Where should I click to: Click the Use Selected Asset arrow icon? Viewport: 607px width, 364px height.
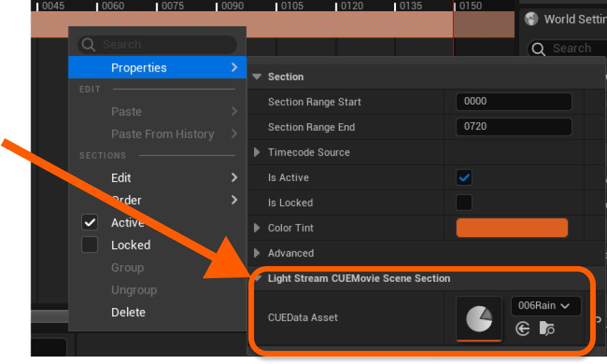pos(523,329)
